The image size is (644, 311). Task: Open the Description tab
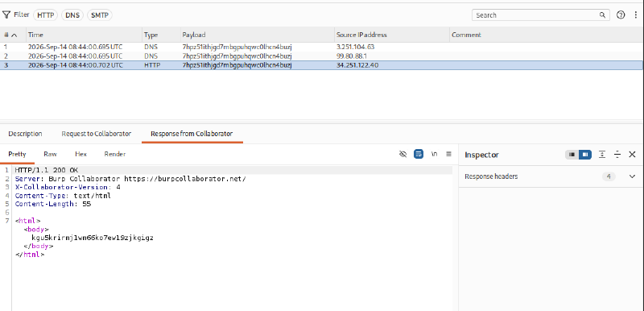pyautogui.click(x=25, y=134)
